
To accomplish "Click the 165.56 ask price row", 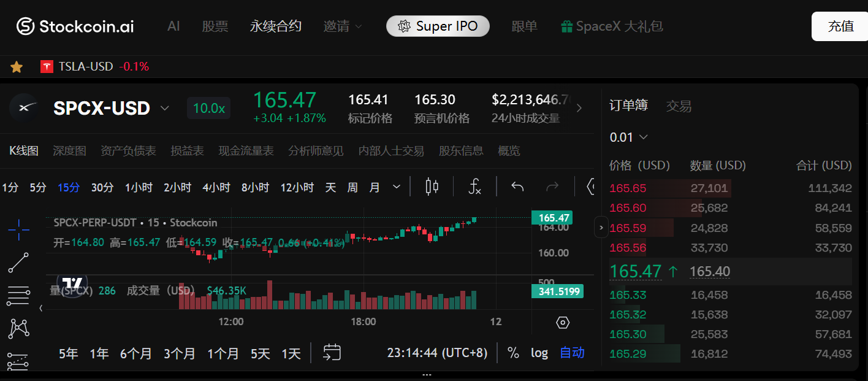I will [731, 248].
